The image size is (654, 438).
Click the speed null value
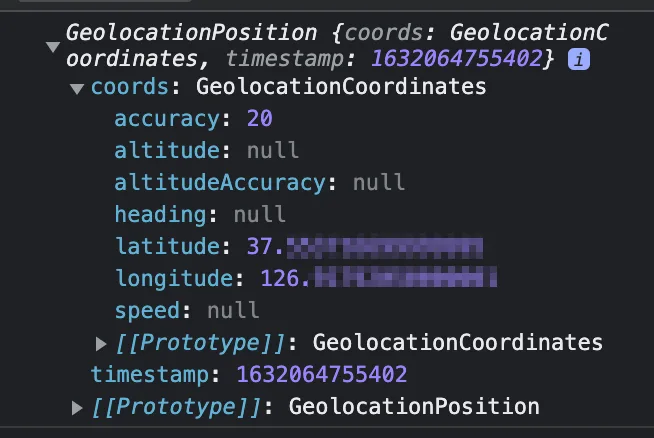pyautogui.click(x=233, y=311)
